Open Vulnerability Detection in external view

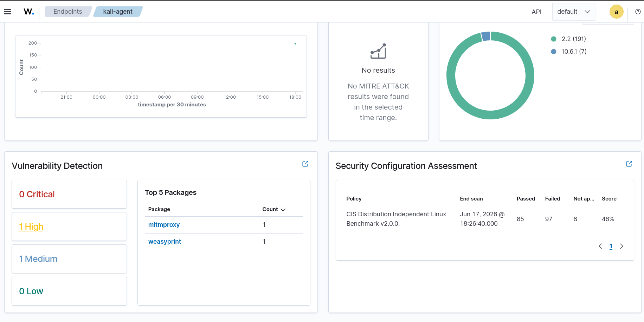[x=305, y=164]
